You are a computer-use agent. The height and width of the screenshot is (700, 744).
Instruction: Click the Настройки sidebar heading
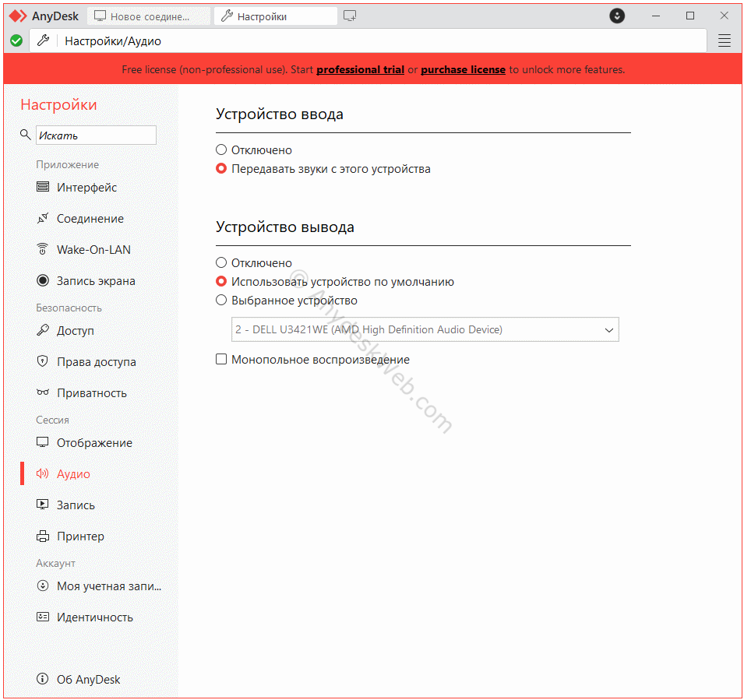(59, 105)
